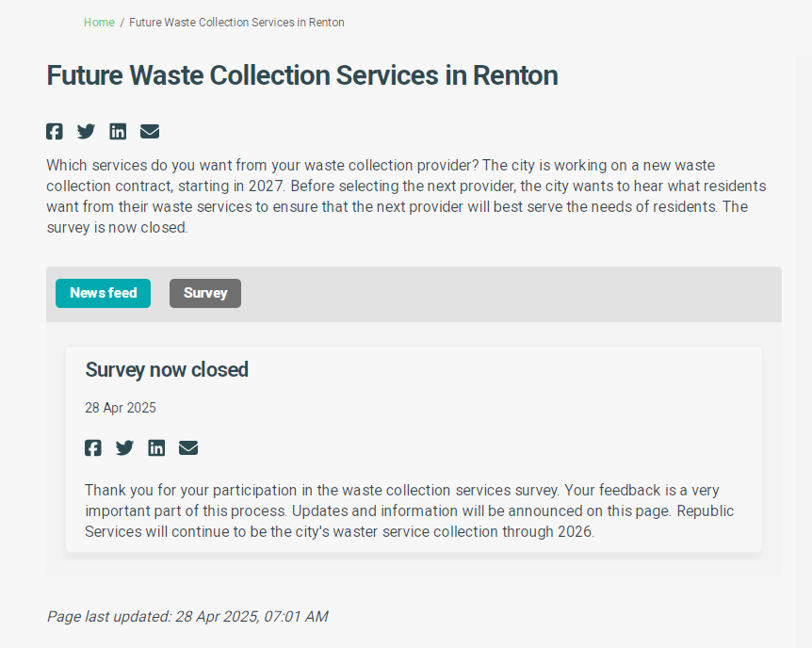Go to Home via the breadcrumb

tap(99, 23)
